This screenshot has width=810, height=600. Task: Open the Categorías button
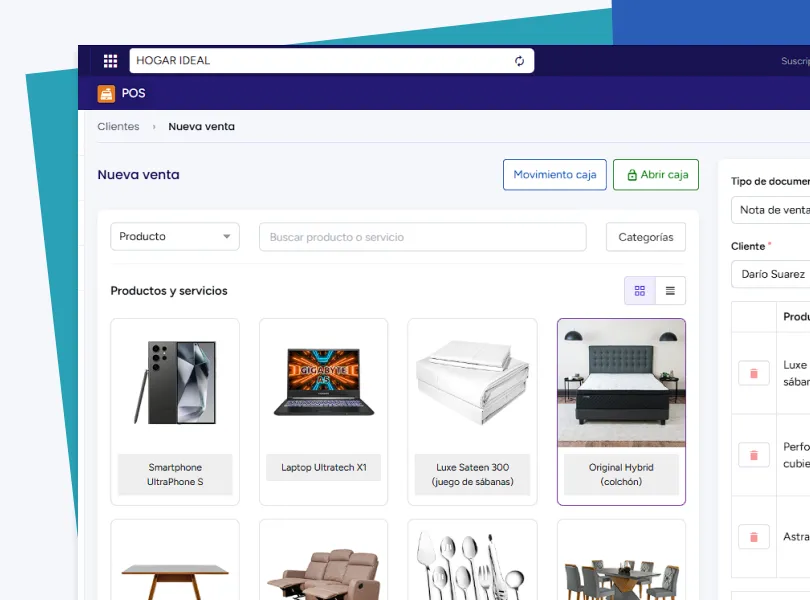(x=646, y=237)
